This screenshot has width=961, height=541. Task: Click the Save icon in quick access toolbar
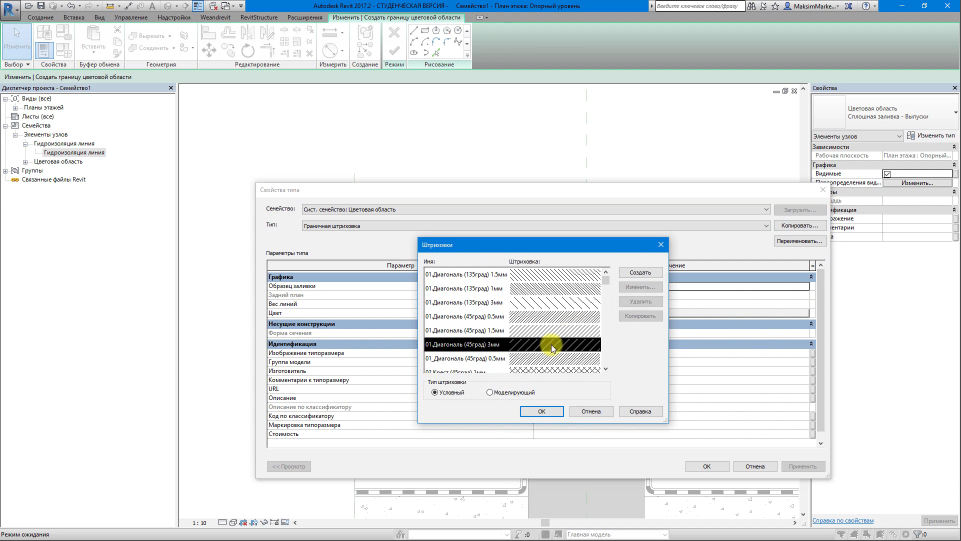pos(40,6)
